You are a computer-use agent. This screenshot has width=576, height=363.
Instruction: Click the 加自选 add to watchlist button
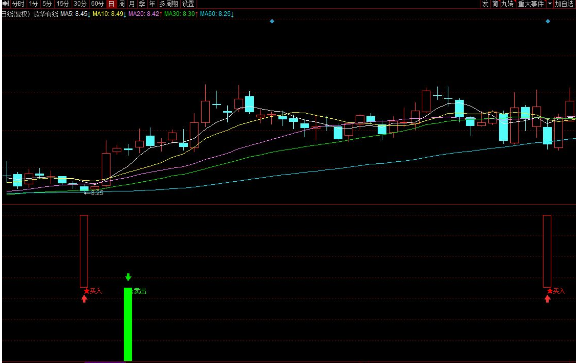click(564, 4)
